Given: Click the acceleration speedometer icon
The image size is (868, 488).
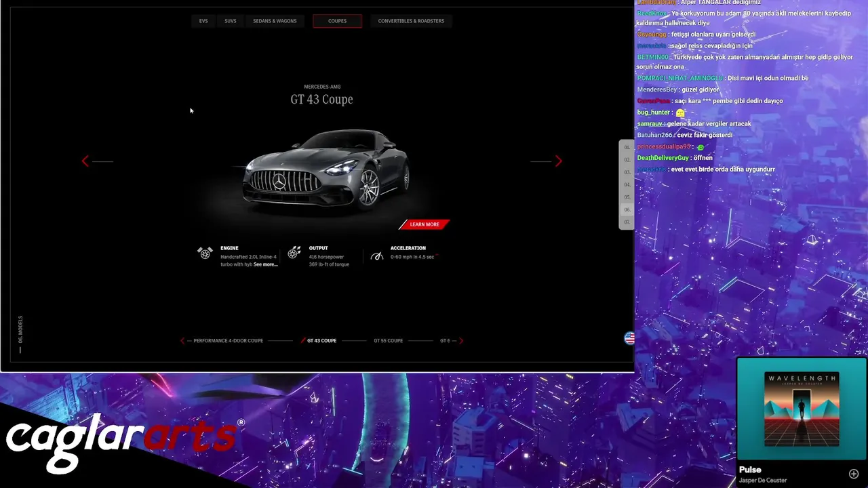Looking at the screenshot, I should click(377, 256).
